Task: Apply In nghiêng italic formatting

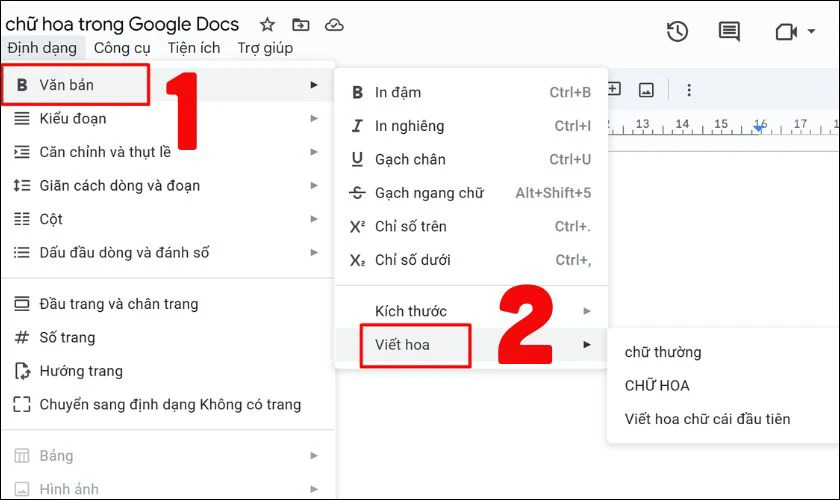Action: (471, 126)
